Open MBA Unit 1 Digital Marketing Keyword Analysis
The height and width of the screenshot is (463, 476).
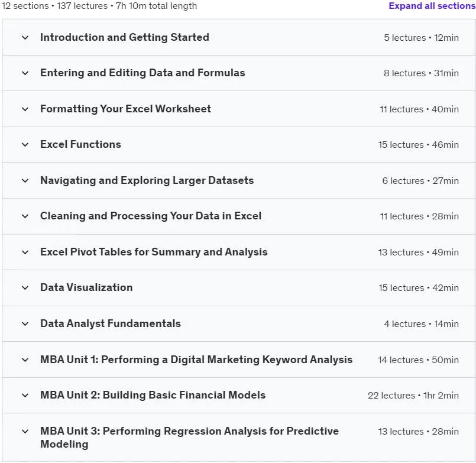[x=196, y=360]
